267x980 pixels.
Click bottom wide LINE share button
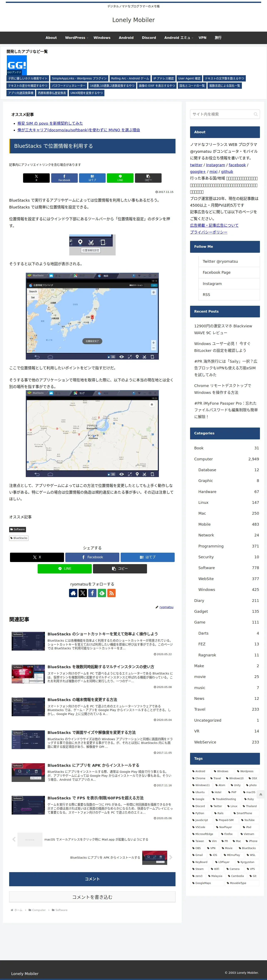65,568
